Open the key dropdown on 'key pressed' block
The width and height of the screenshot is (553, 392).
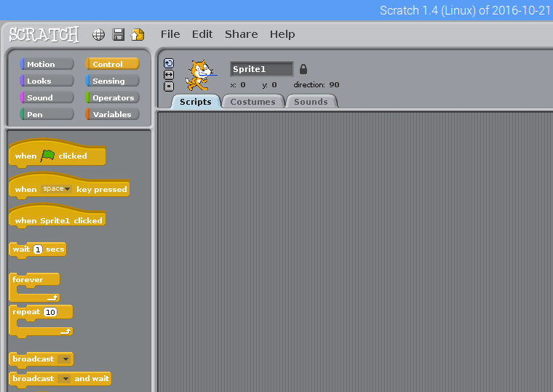[x=57, y=189]
